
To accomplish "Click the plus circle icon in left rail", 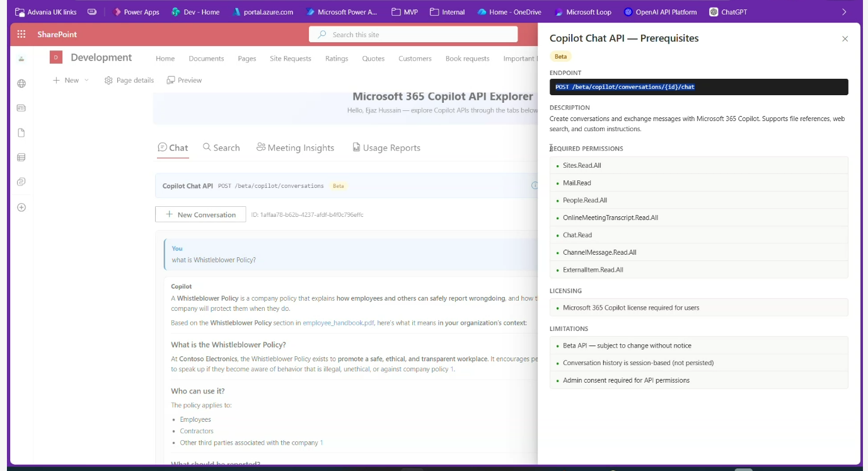I will [21, 207].
